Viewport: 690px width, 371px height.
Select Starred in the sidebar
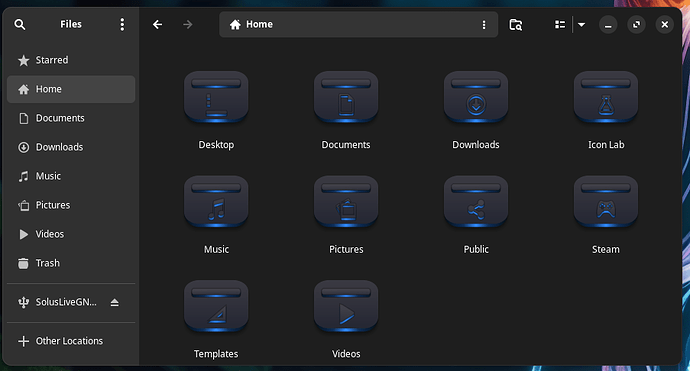point(71,60)
